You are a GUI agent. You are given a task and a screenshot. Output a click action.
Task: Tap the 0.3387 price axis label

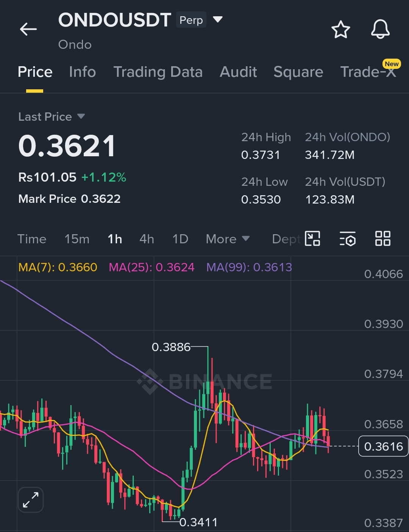pos(383,523)
